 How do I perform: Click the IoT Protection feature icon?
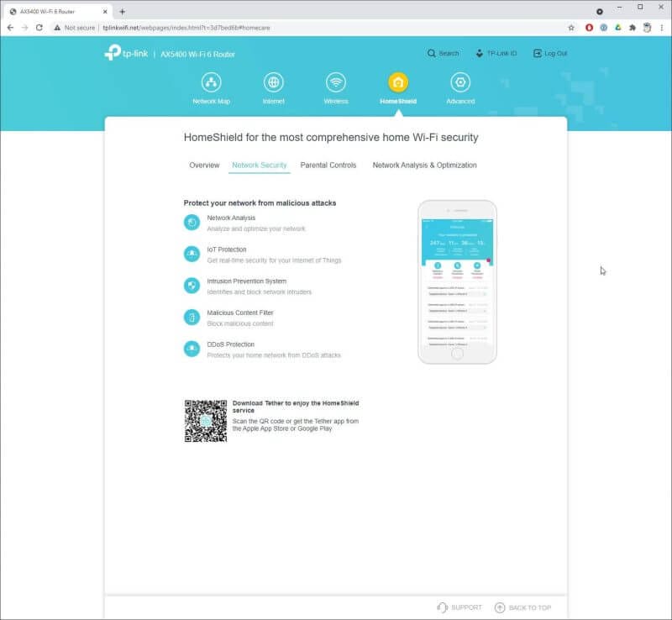coord(192,254)
